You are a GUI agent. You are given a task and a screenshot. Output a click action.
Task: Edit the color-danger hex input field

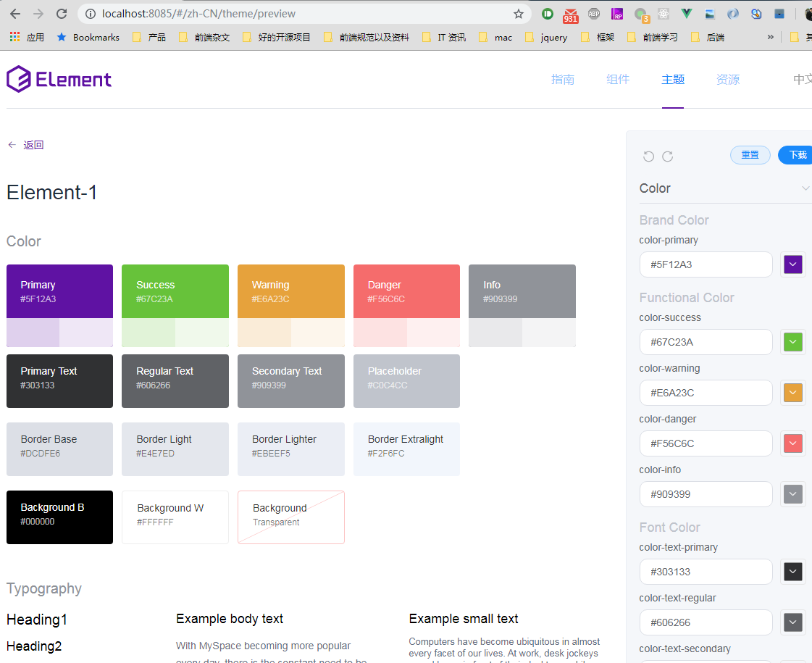[x=706, y=443]
